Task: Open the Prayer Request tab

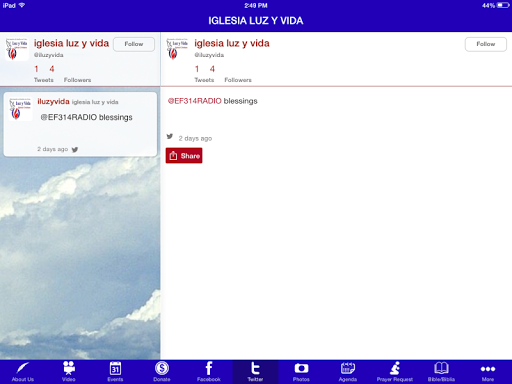Action: [x=395, y=372]
